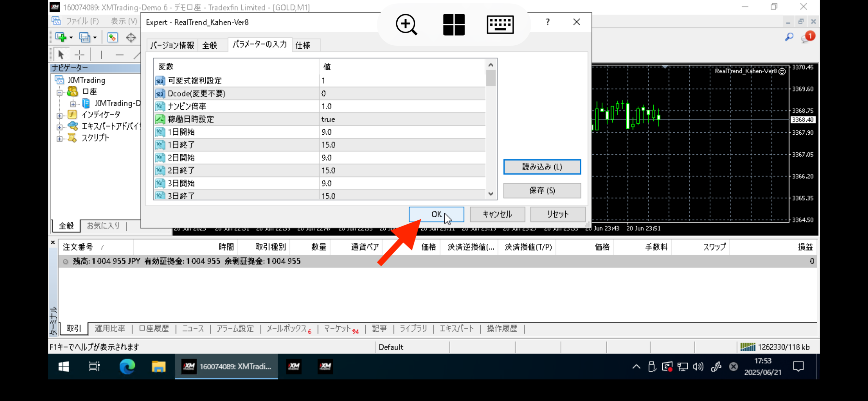Click the zoom magnifier overlay icon

pos(406,25)
